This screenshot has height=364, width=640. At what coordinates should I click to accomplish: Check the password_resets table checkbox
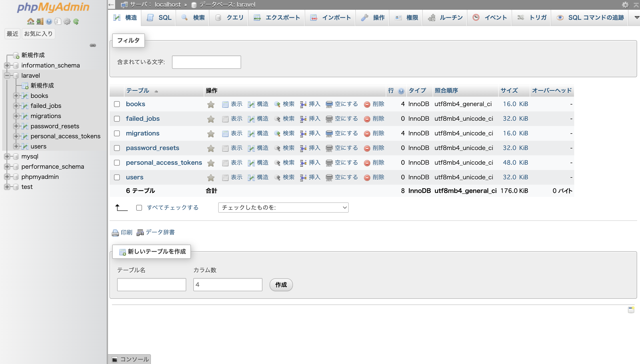pyautogui.click(x=117, y=148)
